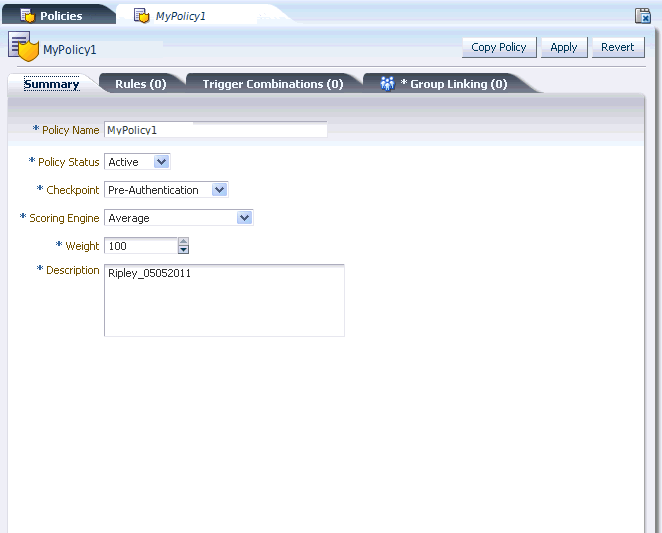This screenshot has width=662, height=533.
Task: Click the large MyPolicy1 shield header icon
Action: point(23,46)
